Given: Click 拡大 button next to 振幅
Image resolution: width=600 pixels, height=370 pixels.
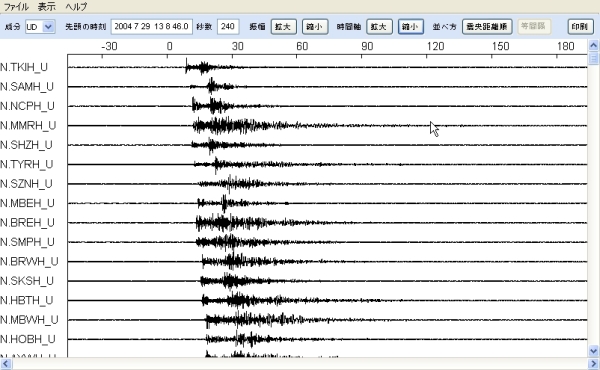Looking at the screenshot, I should (284, 27).
